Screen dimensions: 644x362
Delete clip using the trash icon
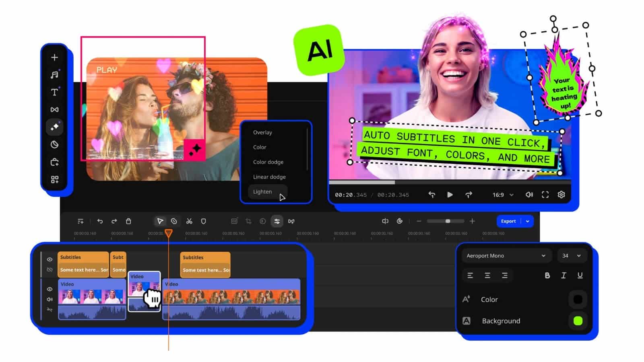pos(128,221)
